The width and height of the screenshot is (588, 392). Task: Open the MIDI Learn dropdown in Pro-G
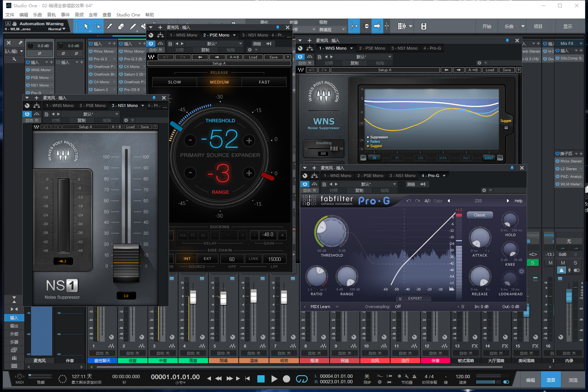(337, 307)
